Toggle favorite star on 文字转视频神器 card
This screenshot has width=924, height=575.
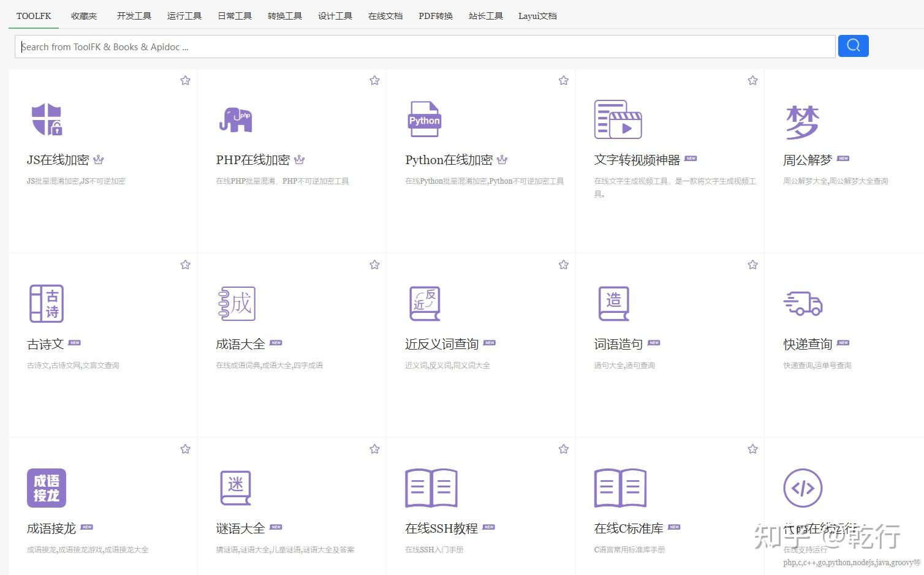coord(753,80)
